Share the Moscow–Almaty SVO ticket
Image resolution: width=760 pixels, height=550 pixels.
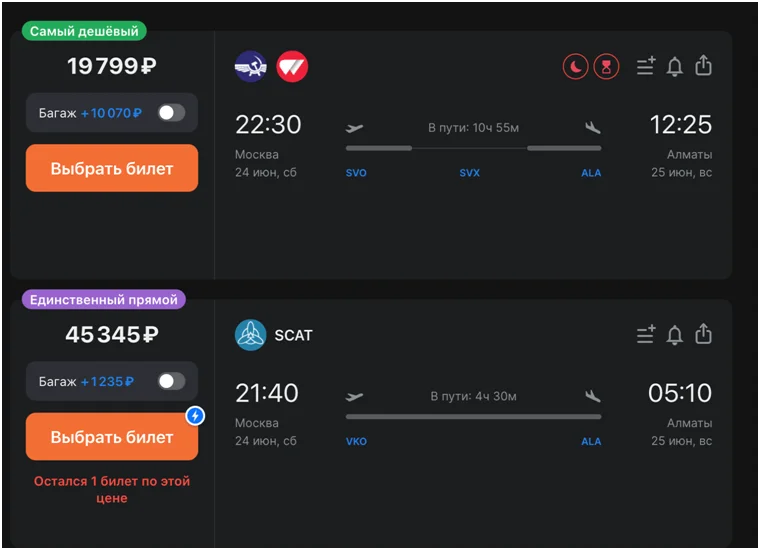pyautogui.click(x=704, y=66)
